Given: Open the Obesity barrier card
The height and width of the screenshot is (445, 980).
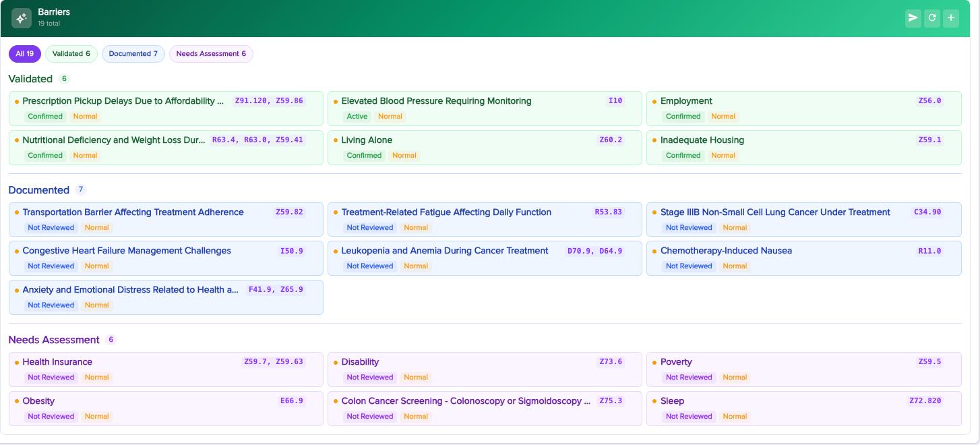Looking at the screenshot, I should click(166, 409).
